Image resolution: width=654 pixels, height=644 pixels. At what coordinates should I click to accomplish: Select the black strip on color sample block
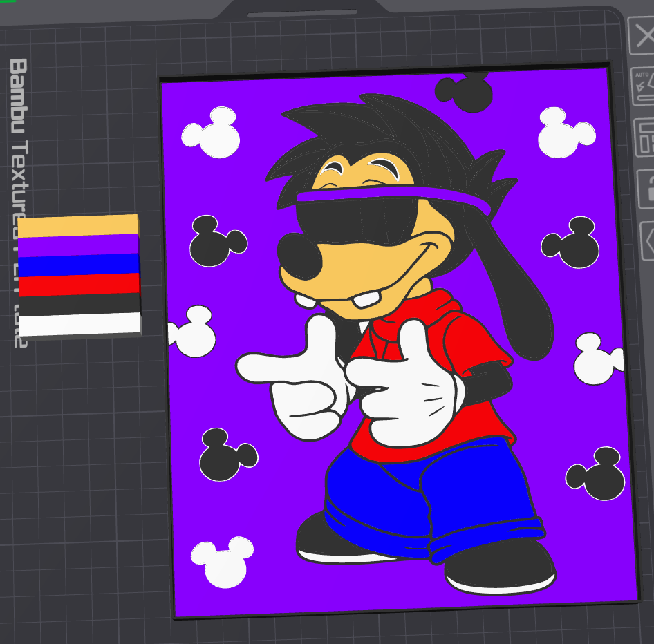click(77, 304)
